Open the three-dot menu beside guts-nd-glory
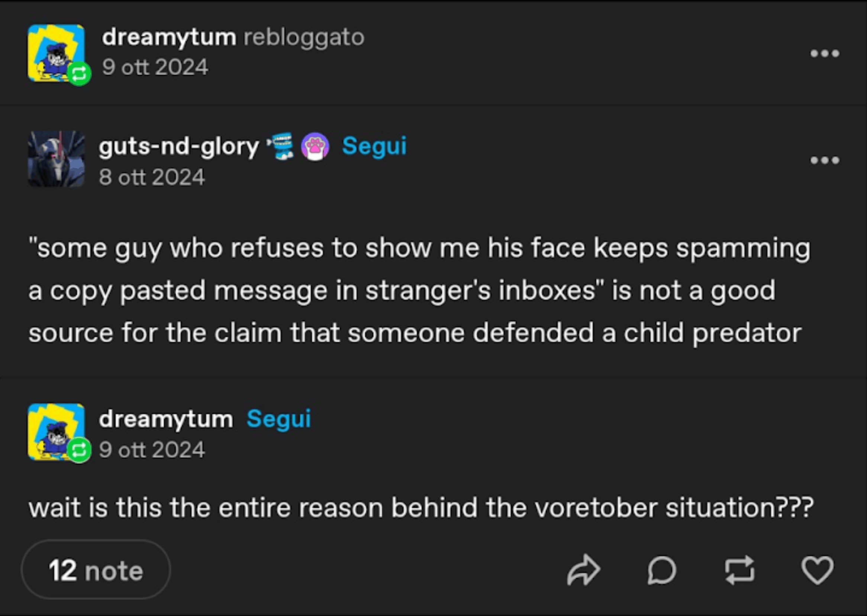Viewport: 867px width, 616px height. [x=825, y=160]
